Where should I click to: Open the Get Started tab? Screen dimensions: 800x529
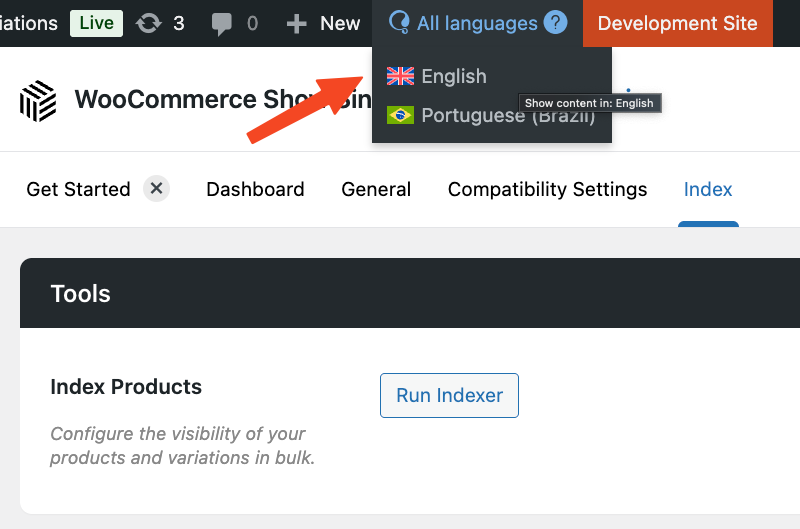pos(78,189)
